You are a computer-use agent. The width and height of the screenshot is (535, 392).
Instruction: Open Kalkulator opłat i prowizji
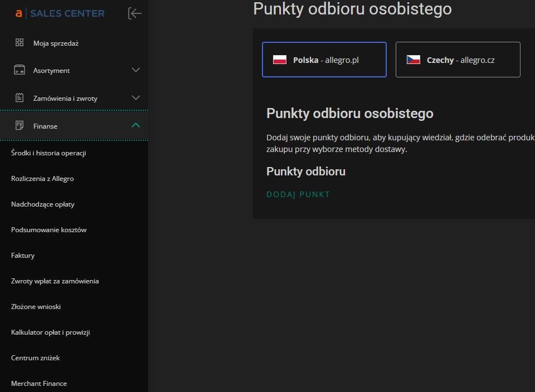pos(50,332)
